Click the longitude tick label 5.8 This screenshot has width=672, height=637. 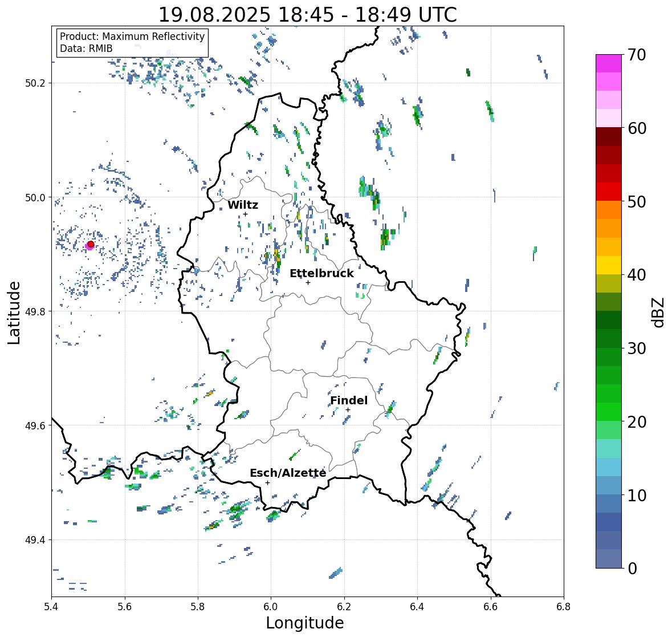pyautogui.click(x=198, y=607)
